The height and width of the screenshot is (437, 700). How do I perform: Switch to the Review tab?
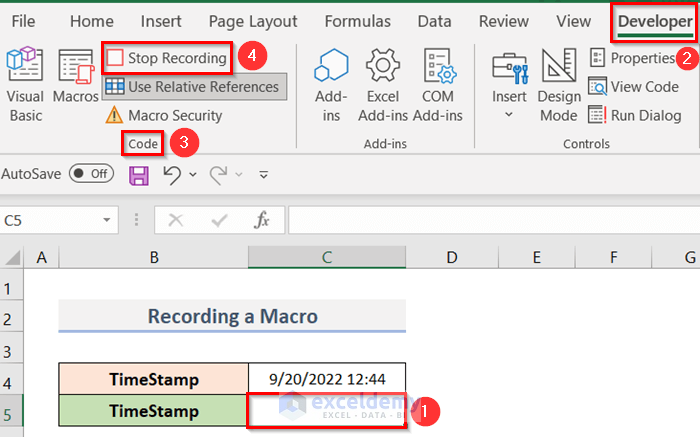click(504, 21)
